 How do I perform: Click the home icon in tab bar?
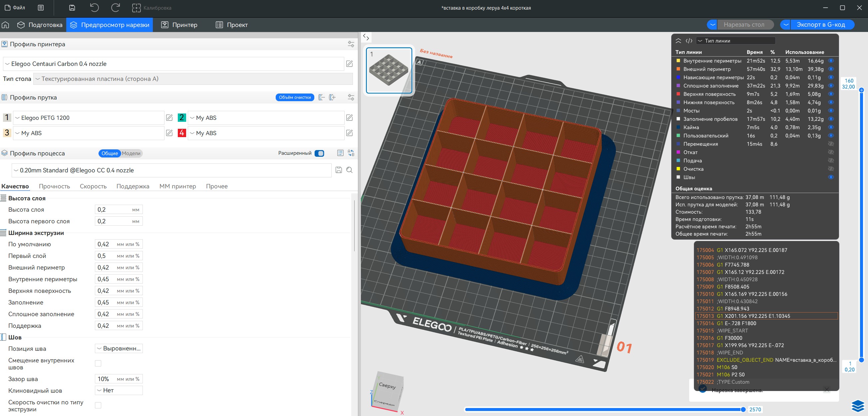[x=5, y=25]
